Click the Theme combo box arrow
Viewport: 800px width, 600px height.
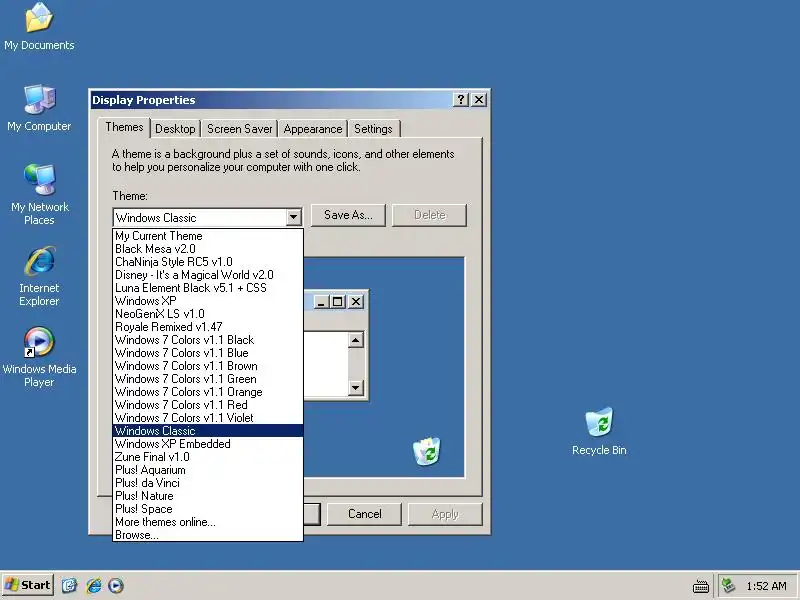293,217
